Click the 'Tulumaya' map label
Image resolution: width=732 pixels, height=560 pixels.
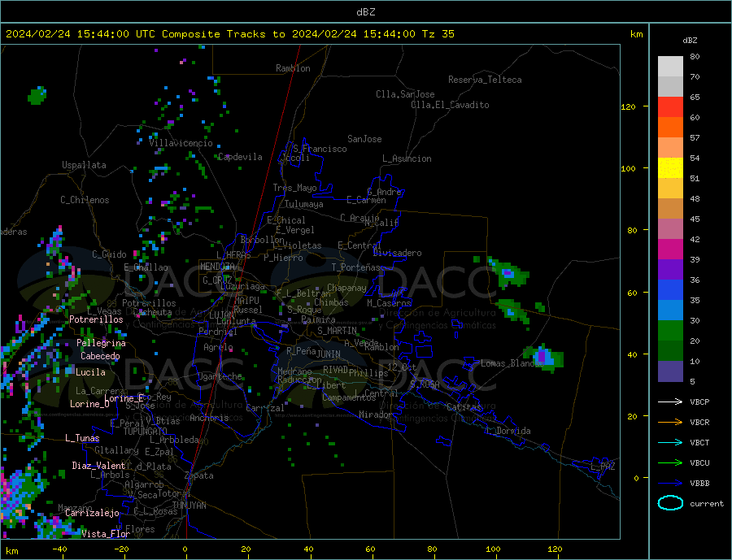click(x=303, y=204)
